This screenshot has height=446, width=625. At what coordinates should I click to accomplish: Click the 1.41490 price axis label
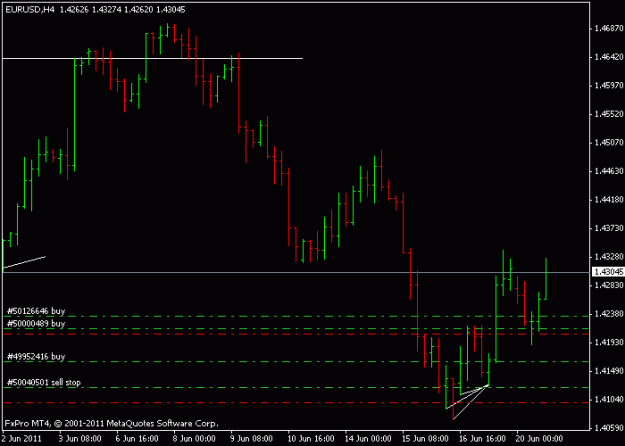(x=608, y=371)
